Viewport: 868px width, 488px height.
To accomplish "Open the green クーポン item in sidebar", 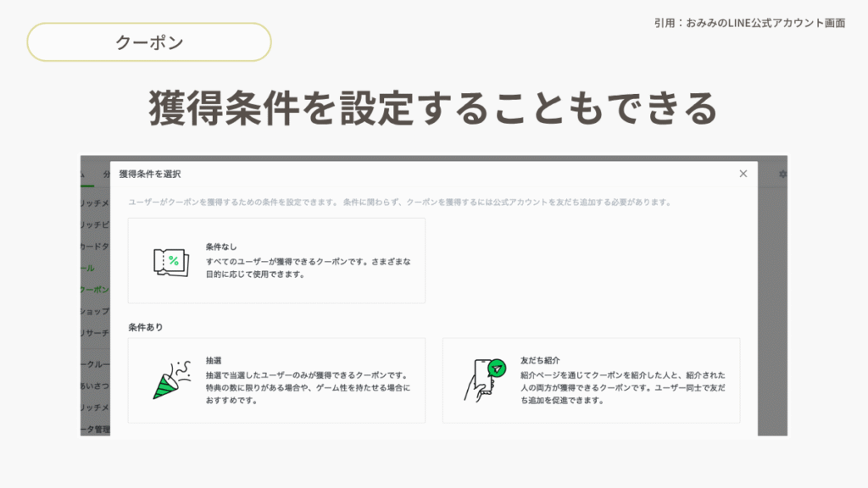I will click(94, 290).
